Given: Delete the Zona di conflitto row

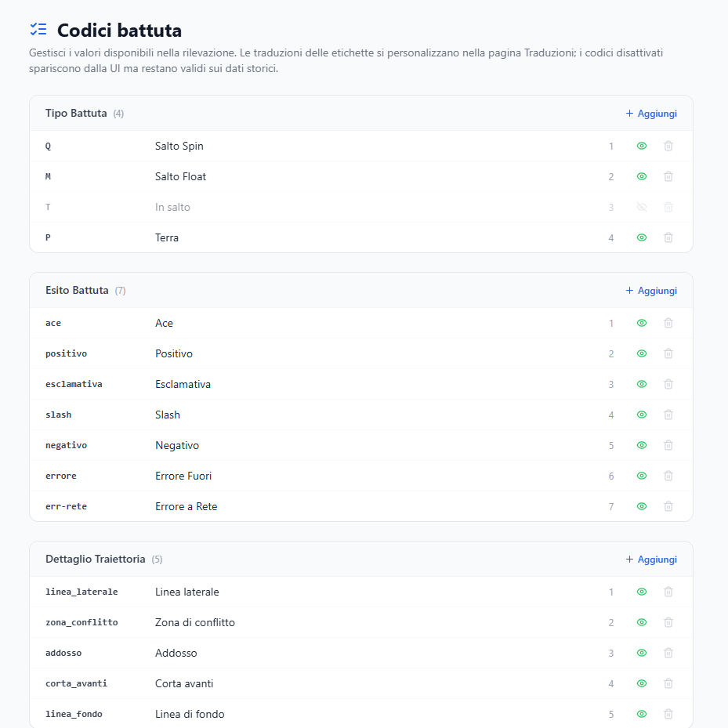Looking at the screenshot, I should (x=668, y=623).
